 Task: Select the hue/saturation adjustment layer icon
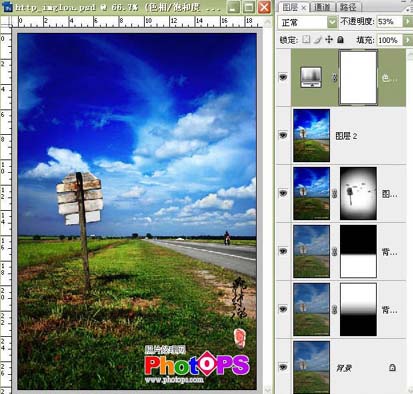(311, 77)
